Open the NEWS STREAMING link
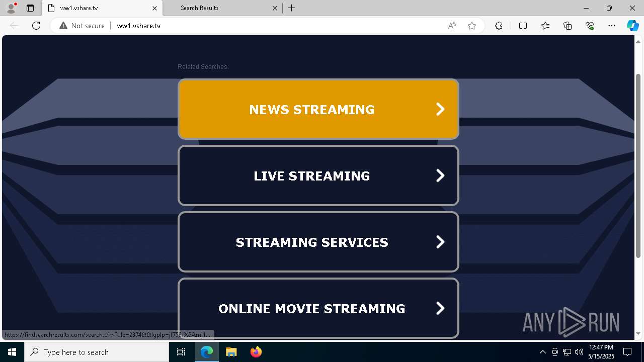 click(x=318, y=109)
